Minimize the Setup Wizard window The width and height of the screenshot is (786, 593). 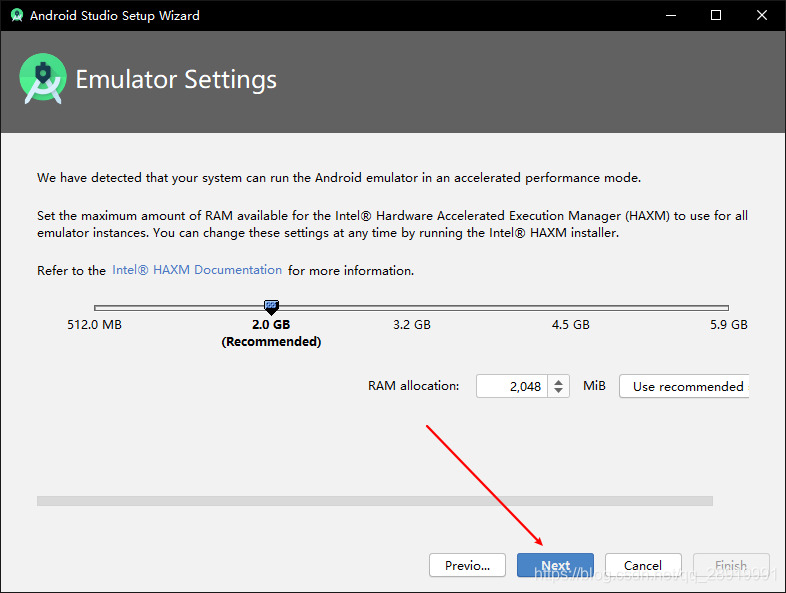[671, 16]
